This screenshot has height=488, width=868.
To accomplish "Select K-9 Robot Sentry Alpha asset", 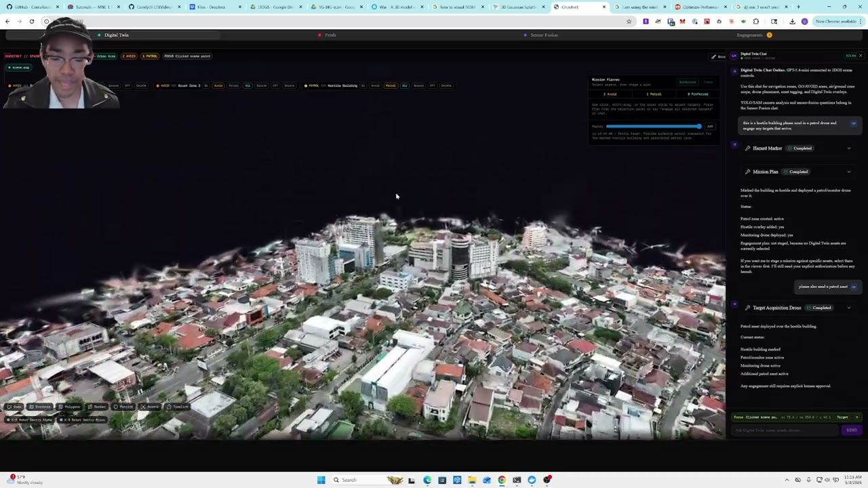I will pyautogui.click(x=29, y=420).
